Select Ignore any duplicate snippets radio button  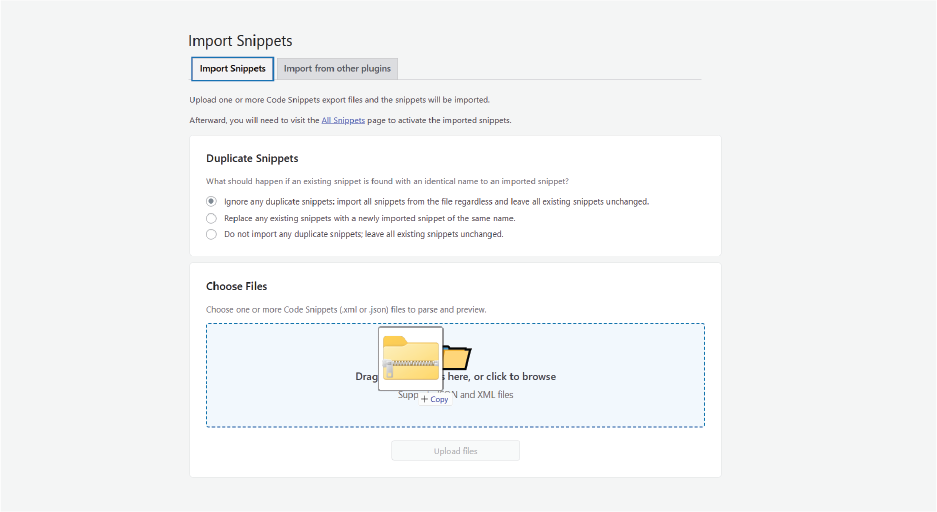coord(211,201)
